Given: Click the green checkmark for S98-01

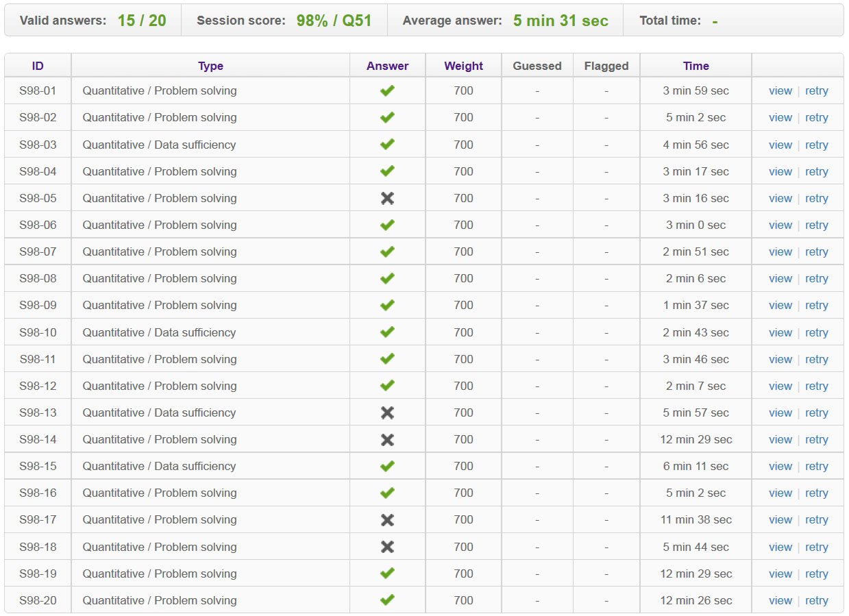Looking at the screenshot, I should click(x=387, y=90).
